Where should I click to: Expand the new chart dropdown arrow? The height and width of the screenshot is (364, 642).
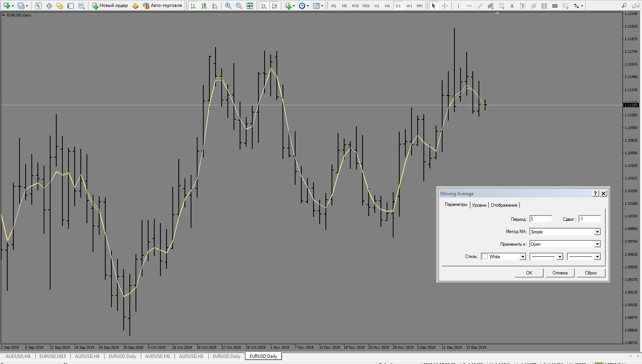coord(13,6)
